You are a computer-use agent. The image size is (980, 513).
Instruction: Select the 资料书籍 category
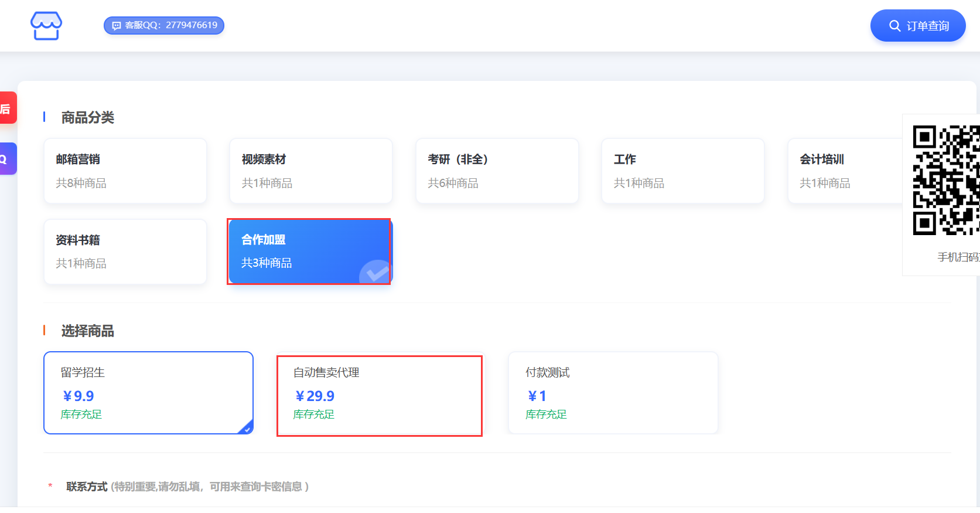point(125,252)
